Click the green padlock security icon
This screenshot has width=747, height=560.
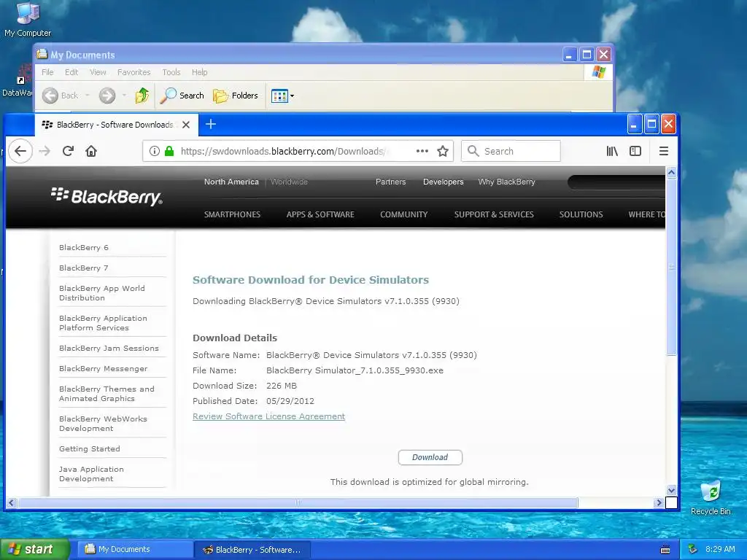tap(169, 151)
